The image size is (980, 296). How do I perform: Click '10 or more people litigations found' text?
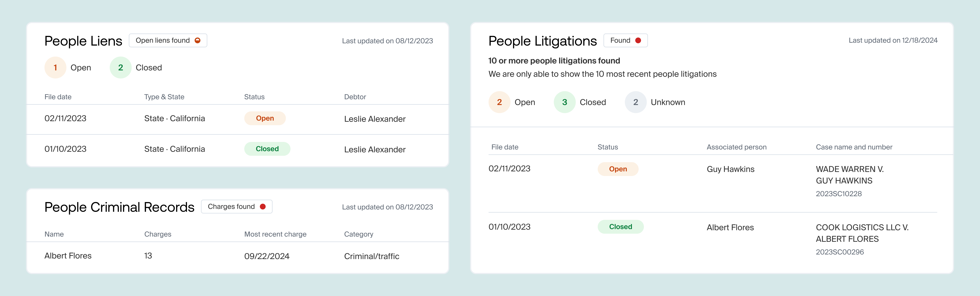click(554, 61)
